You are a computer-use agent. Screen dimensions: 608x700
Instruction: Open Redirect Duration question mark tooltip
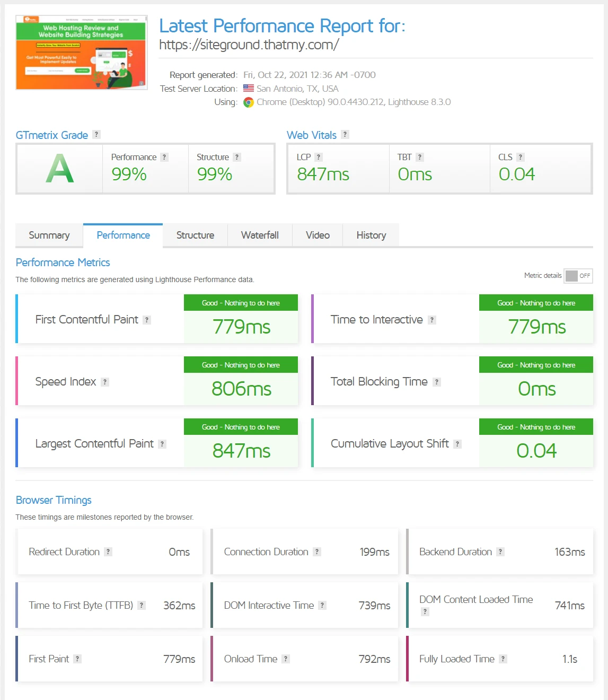[108, 552]
